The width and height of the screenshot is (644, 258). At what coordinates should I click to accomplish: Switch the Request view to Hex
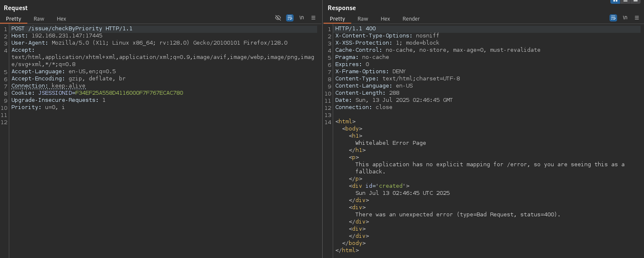pyautogui.click(x=61, y=19)
